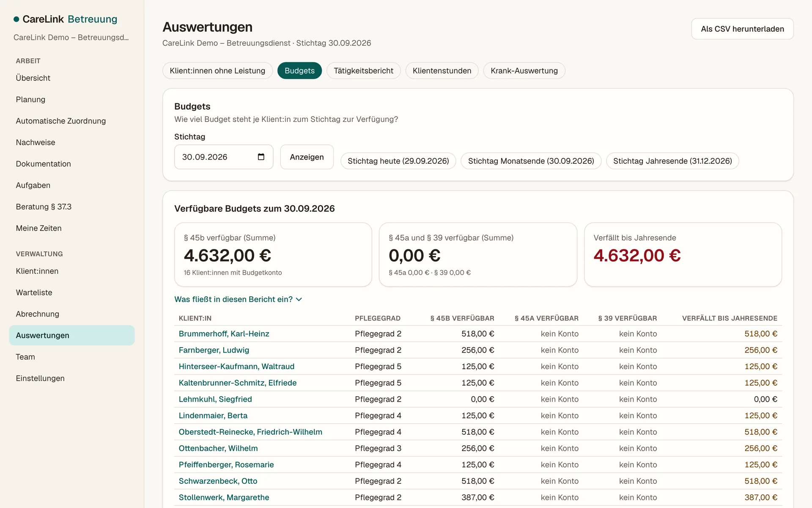Select the Budgets tab

click(299, 71)
